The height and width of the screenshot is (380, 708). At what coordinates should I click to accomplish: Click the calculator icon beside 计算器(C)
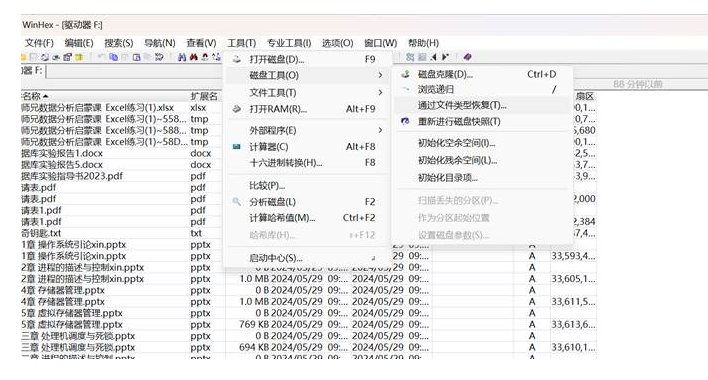(237, 146)
